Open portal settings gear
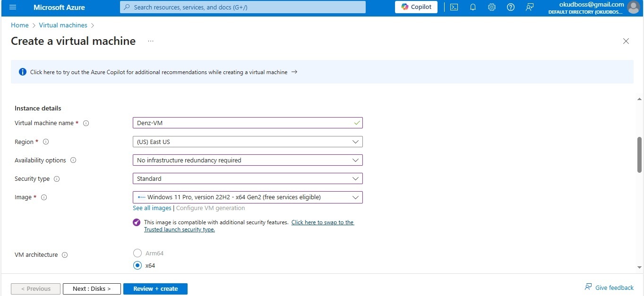This screenshot has height=296, width=644. tap(492, 8)
